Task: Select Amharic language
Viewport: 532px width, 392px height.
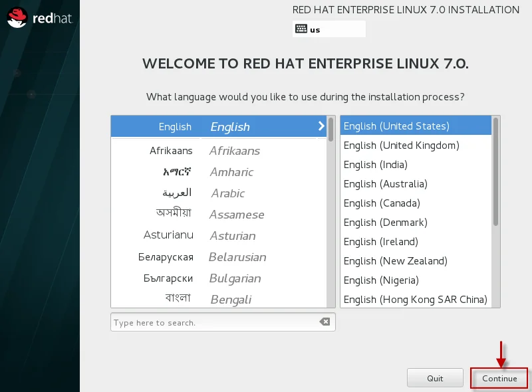Action: [219, 172]
